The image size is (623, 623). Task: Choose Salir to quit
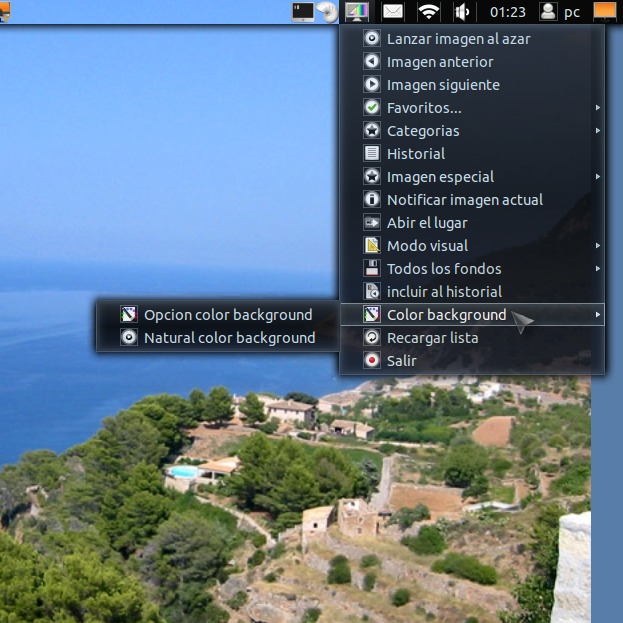point(472,361)
